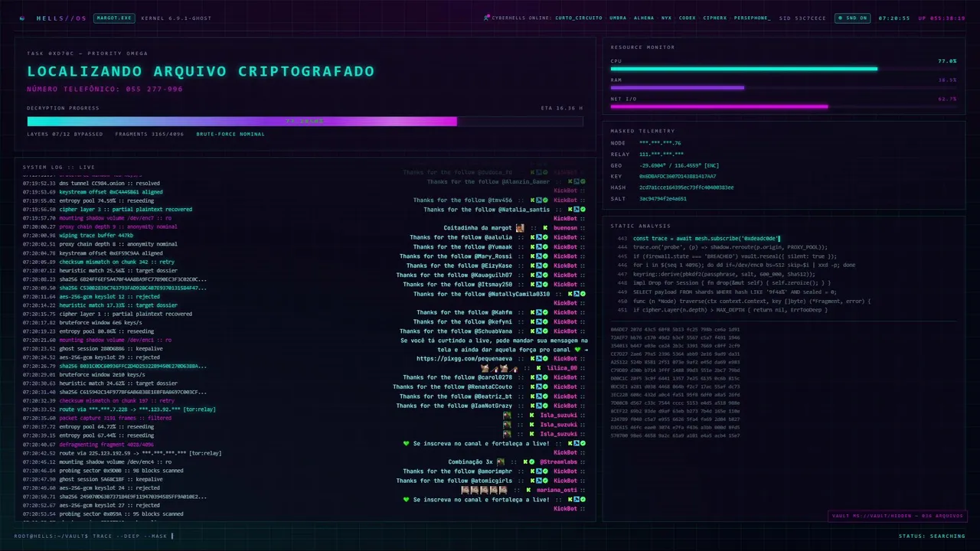
Task: Click Kick badge next to buenosn message
Action: click(x=545, y=228)
